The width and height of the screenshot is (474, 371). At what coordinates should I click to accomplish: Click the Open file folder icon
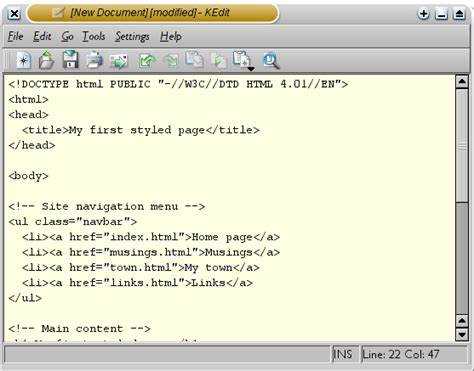click(x=47, y=60)
